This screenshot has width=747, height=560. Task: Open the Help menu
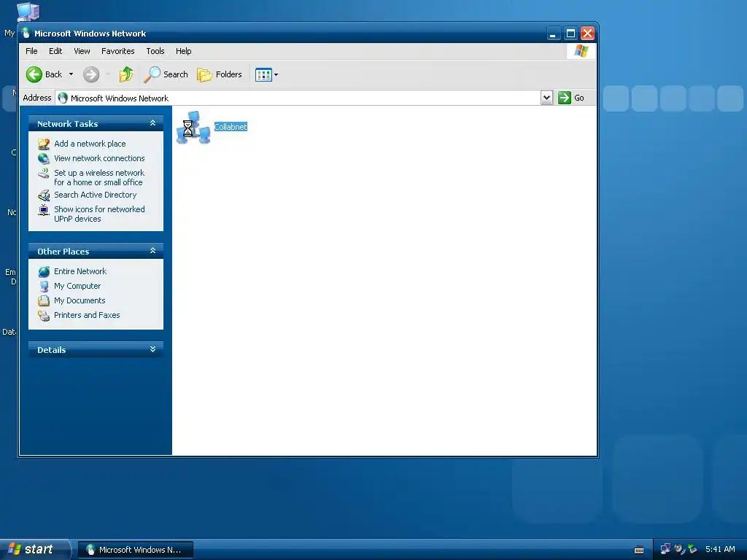(183, 51)
